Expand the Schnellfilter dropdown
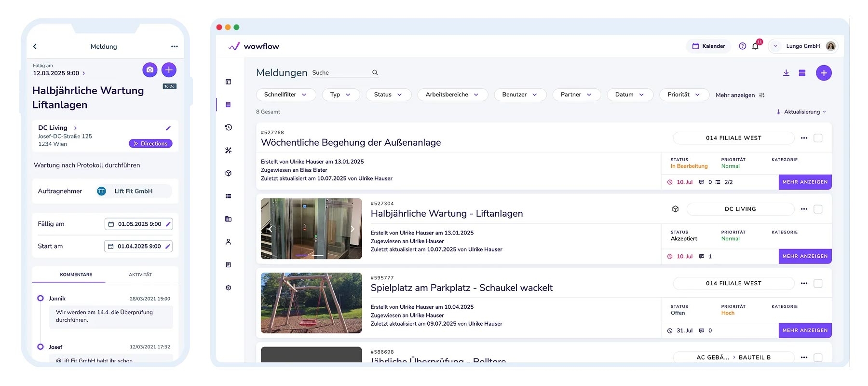The image size is (868, 386). point(285,95)
